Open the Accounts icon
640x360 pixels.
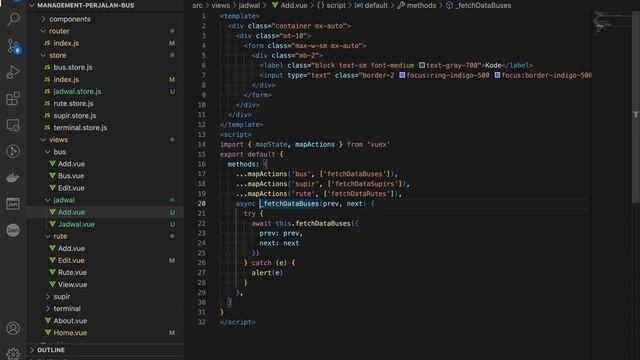[x=13, y=328]
